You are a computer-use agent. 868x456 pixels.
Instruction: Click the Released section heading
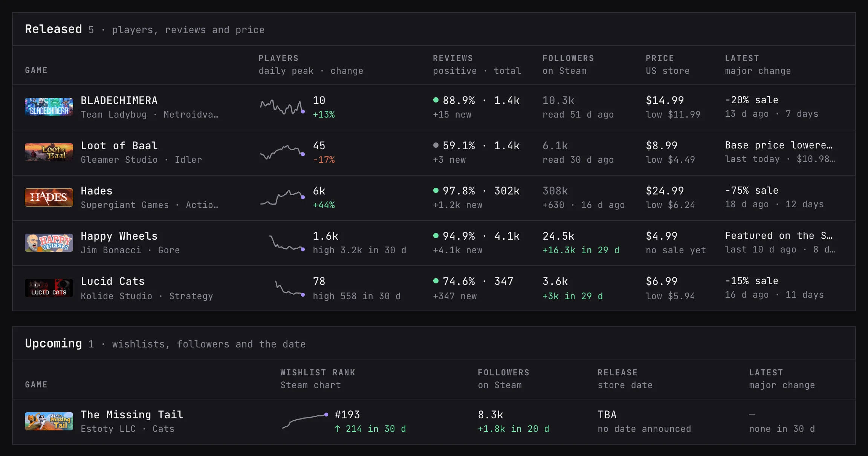pyautogui.click(x=53, y=29)
